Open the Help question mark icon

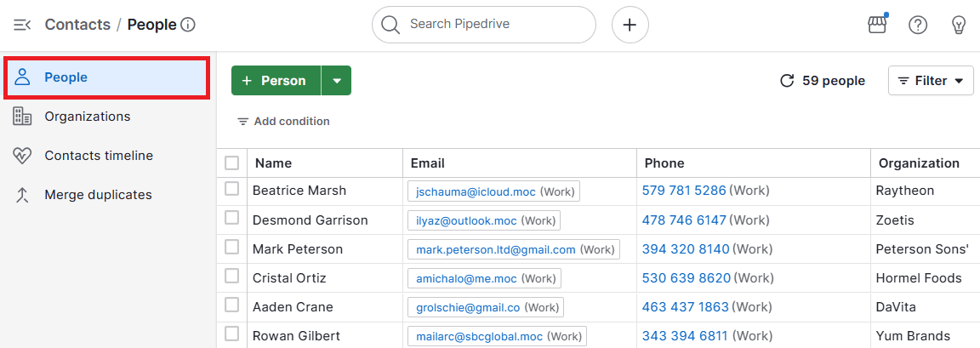coord(918,25)
